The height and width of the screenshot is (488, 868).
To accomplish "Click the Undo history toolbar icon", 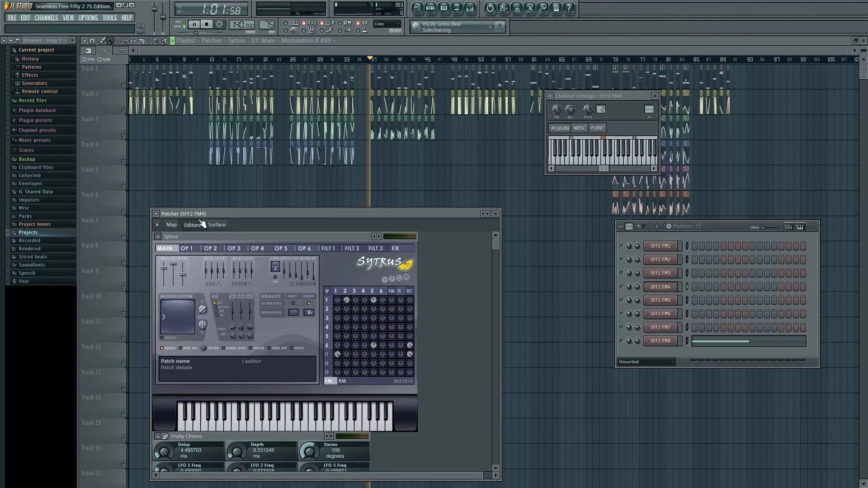I will coord(490,8).
